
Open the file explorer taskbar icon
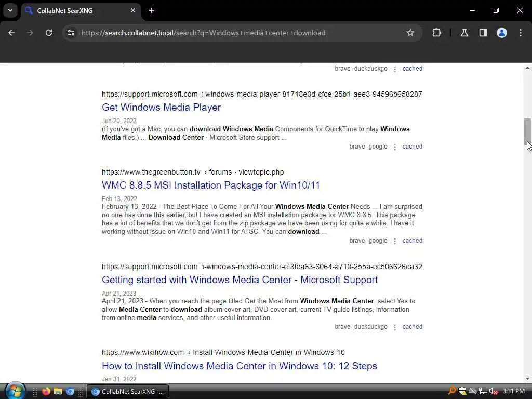(x=58, y=392)
